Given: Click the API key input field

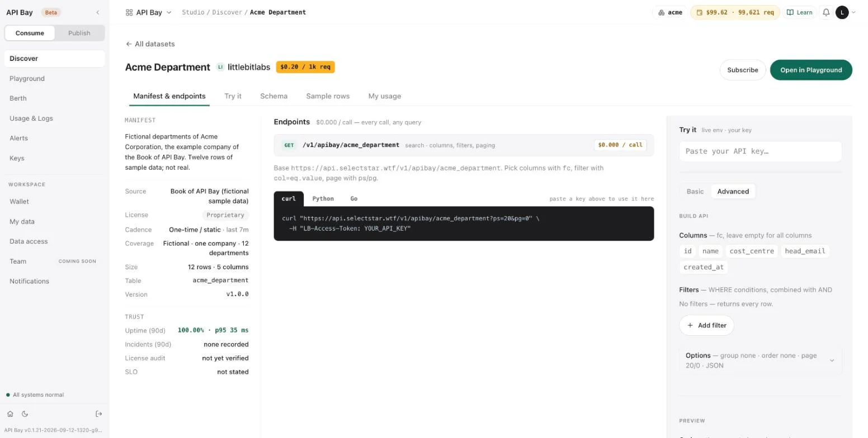Looking at the screenshot, I should coord(760,151).
